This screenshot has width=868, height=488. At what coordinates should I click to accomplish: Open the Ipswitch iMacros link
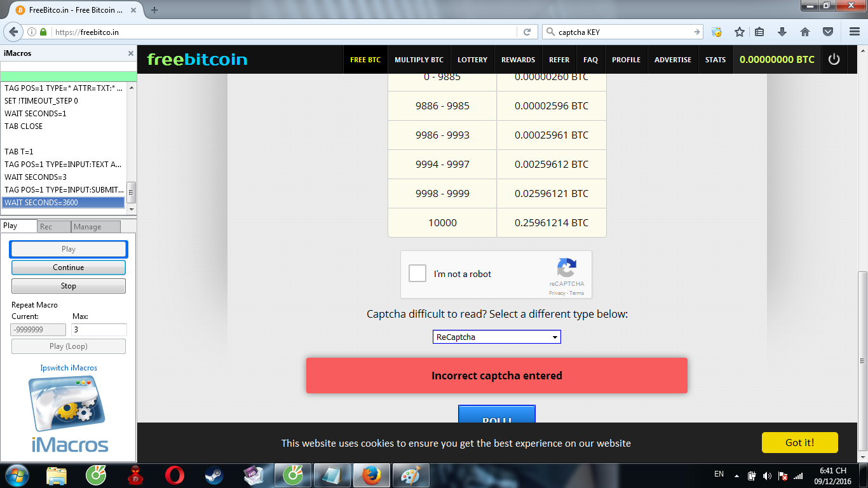69,368
